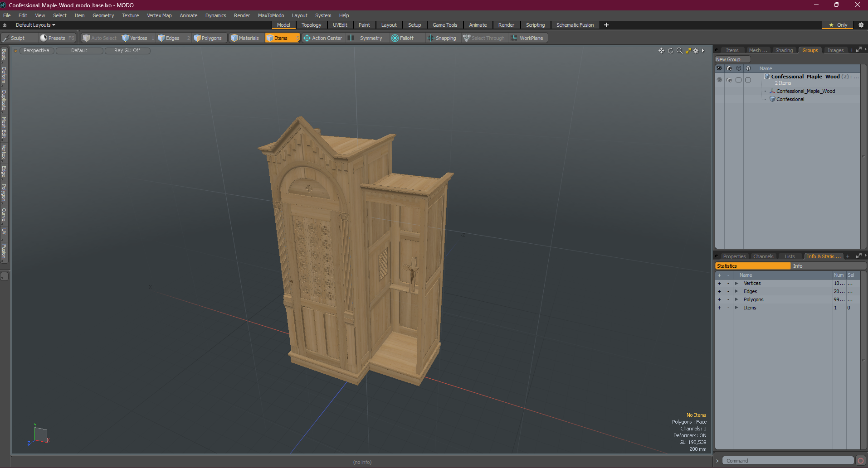Switch to the Topology layout tab
The height and width of the screenshot is (468, 868).
point(311,25)
